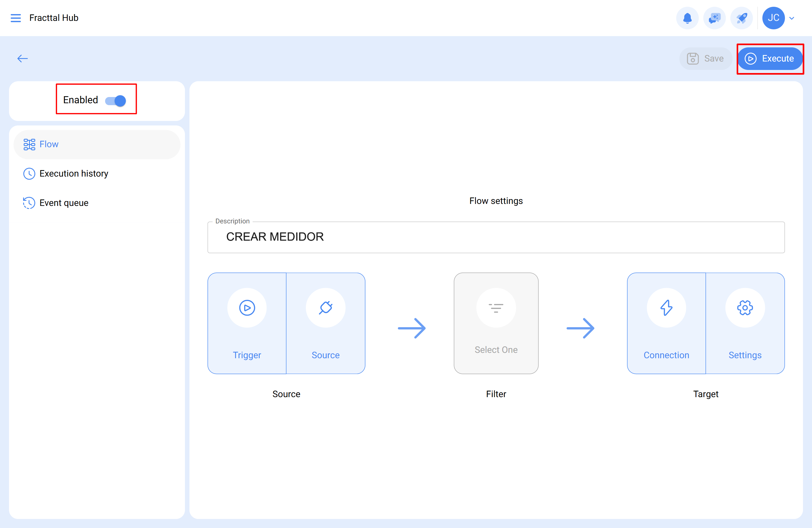
Task: Click the Description input field
Action: pyautogui.click(x=496, y=237)
